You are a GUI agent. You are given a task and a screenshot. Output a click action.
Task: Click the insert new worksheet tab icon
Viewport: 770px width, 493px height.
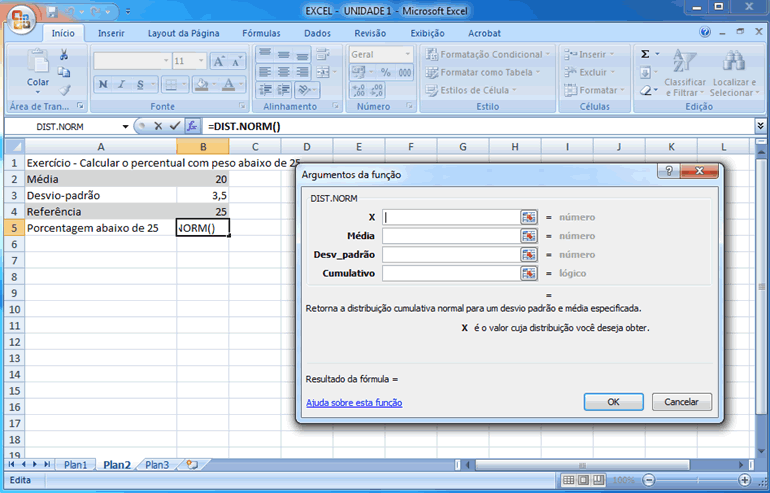(x=191, y=465)
